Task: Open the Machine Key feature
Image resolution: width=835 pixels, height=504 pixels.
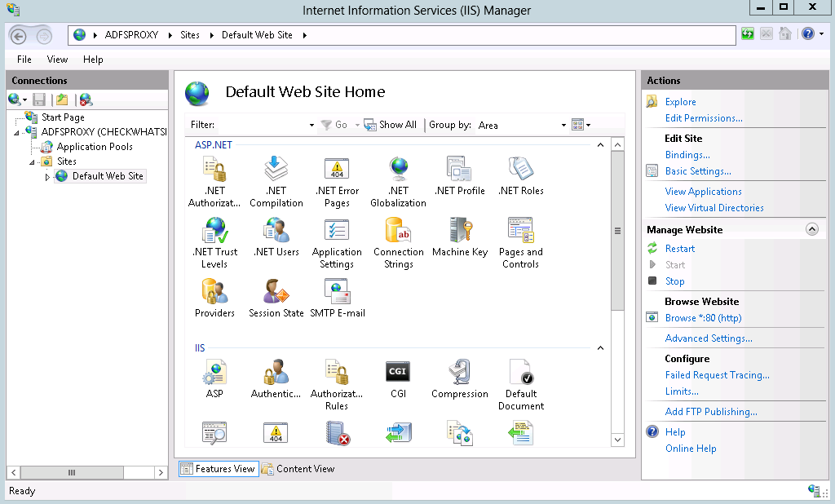Action: pos(460,237)
